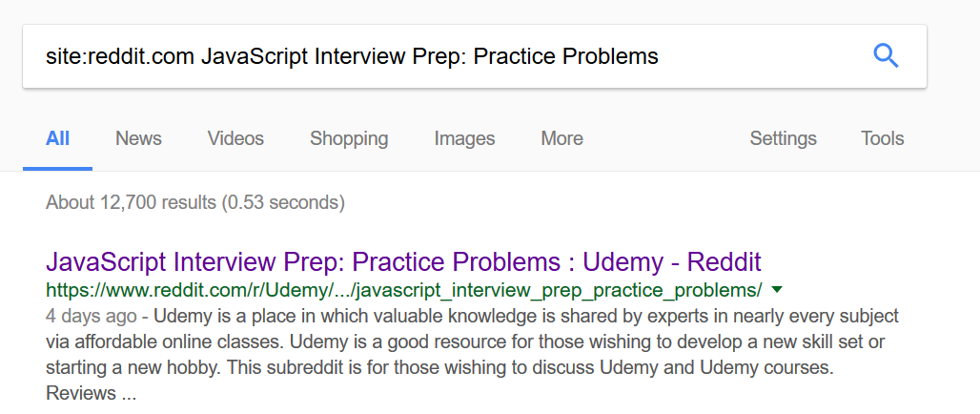The image size is (980, 414).
Task: Open the Tools filter options
Action: tap(882, 138)
